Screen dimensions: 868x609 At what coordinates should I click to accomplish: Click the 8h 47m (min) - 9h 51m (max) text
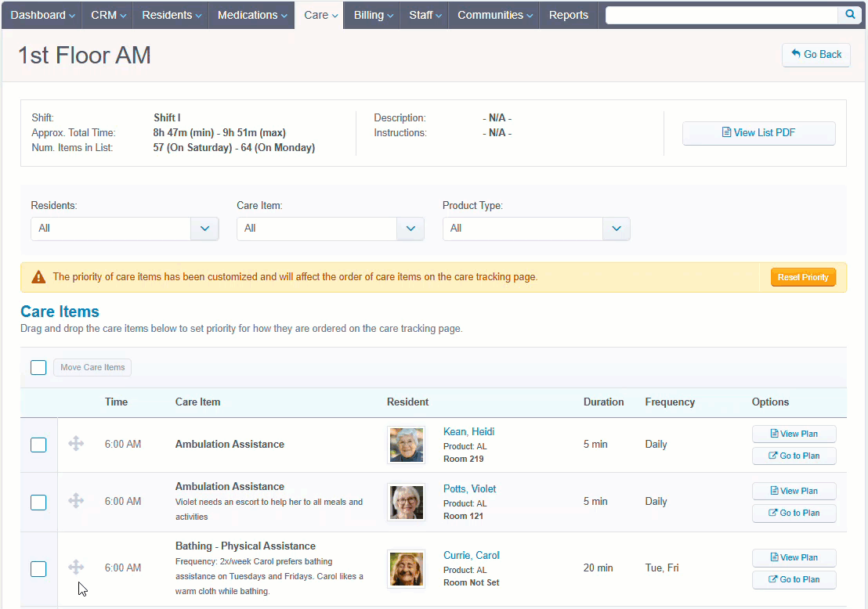point(219,133)
